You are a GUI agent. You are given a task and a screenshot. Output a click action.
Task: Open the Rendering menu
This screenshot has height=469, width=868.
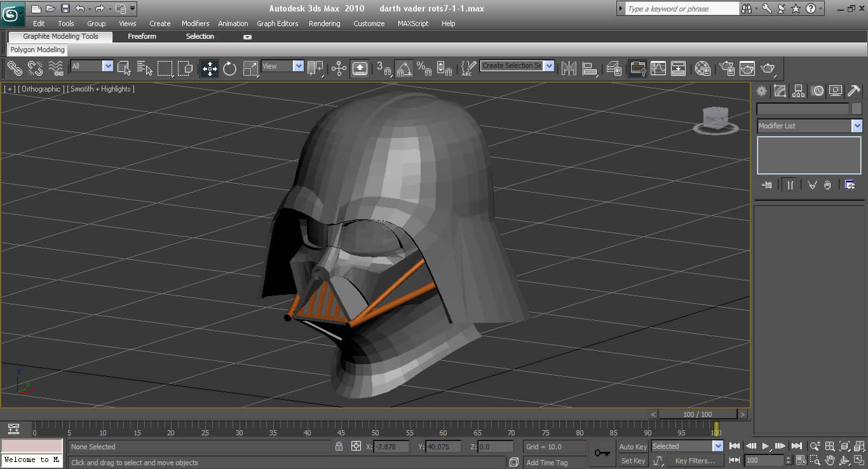(x=324, y=24)
